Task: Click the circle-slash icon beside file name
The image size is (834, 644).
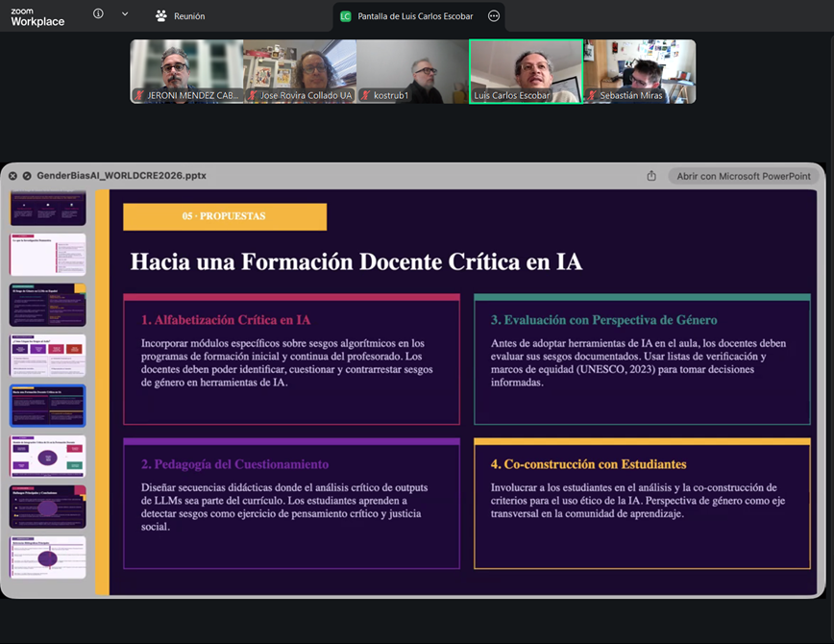Action: pyautogui.click(x=27, y=176)
